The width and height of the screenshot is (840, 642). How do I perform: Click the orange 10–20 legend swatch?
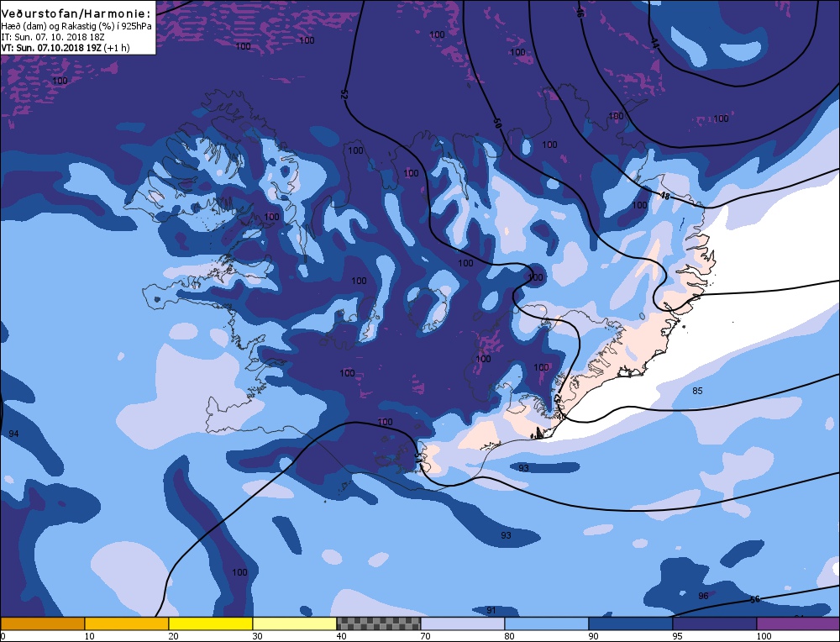pyautogui.click(x=127, y=624)
